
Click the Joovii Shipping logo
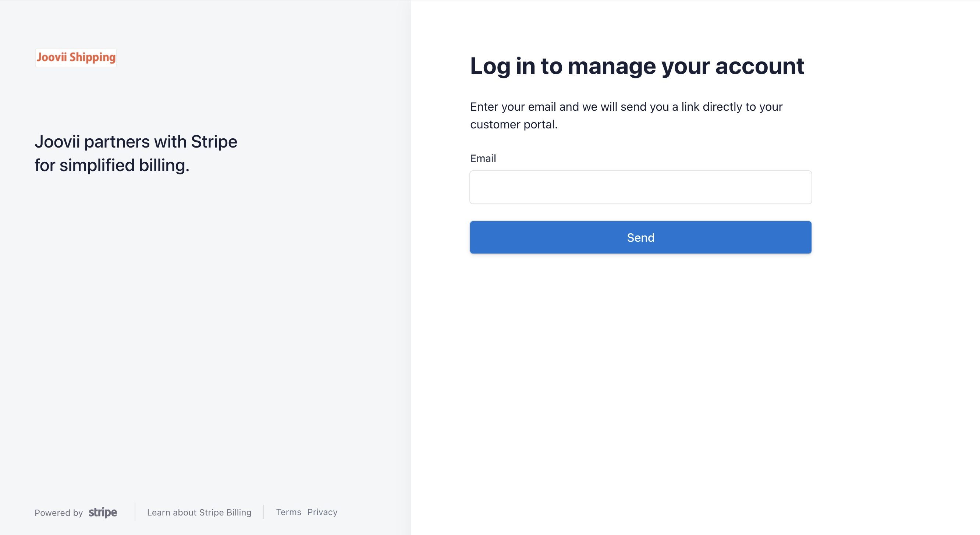76,57
